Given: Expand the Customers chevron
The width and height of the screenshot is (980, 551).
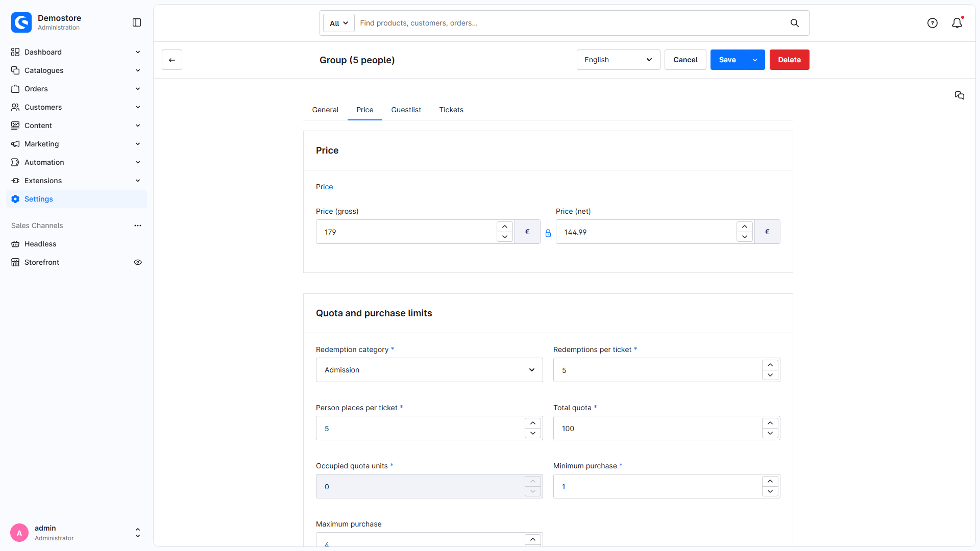Looking at the screenshot, I should coord(138,107).
